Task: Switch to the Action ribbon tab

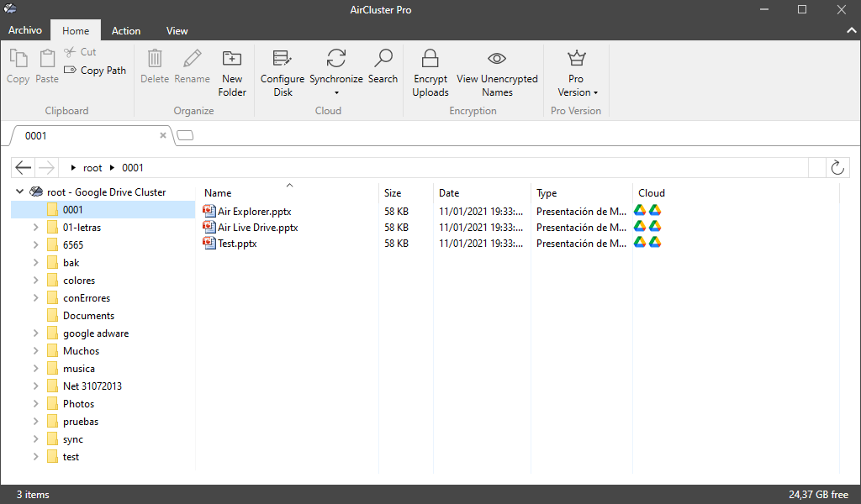Action: [x=126, y=31]
